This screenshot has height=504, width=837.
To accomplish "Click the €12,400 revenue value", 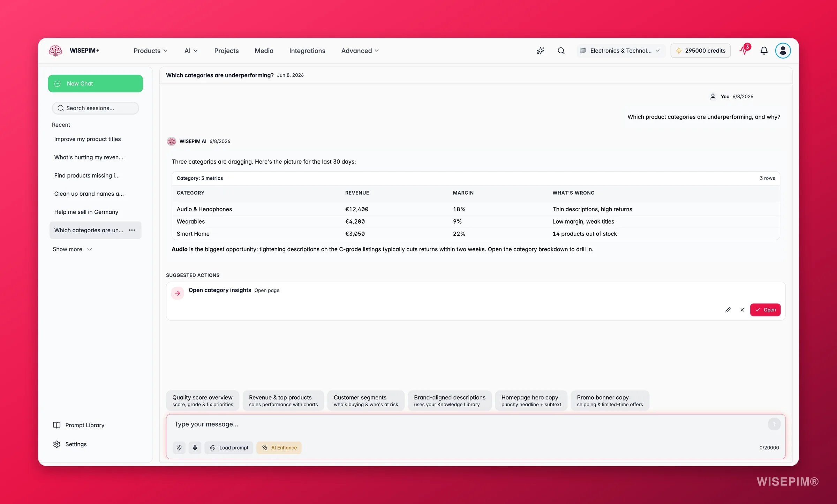I will tap(356, 209).
